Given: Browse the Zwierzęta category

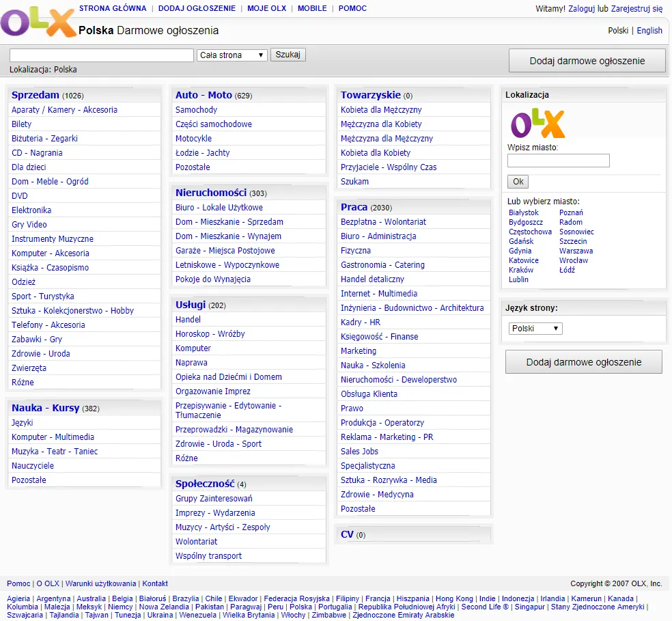Looking at the screenshot, I should [x=29, y=368].
